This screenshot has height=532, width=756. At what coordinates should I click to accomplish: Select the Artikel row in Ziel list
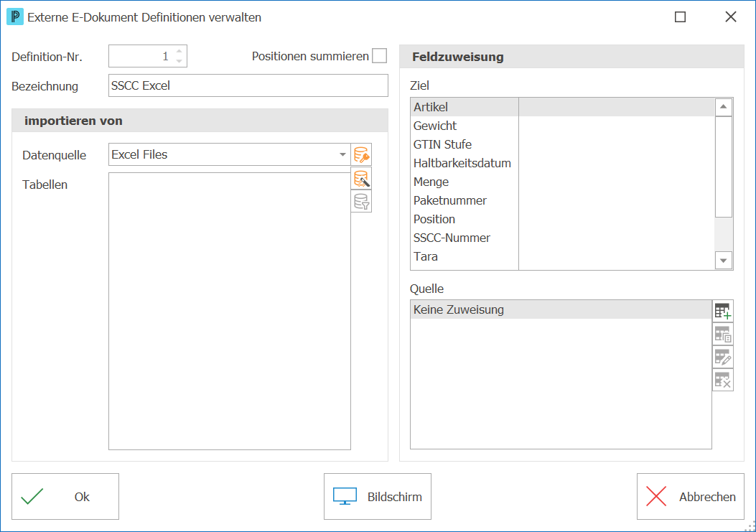[562, 107]
